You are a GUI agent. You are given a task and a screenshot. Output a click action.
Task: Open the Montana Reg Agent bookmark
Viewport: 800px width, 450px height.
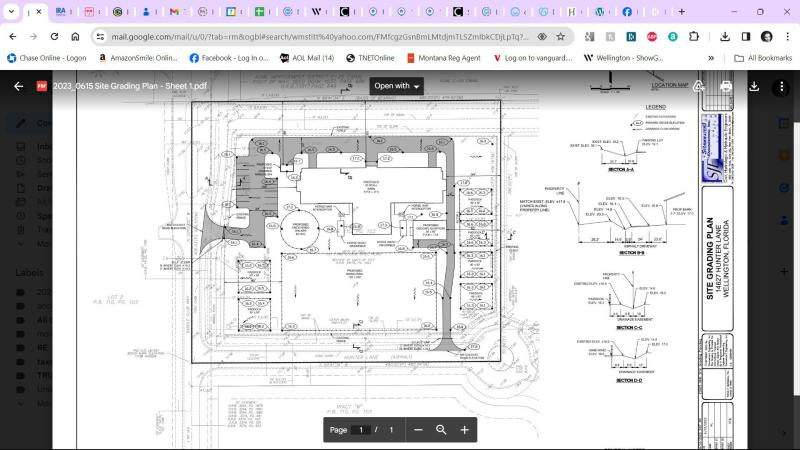[443, 58]
